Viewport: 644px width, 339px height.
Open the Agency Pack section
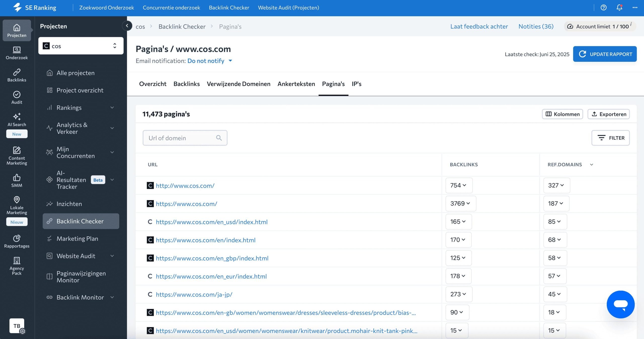pos(17,266)
